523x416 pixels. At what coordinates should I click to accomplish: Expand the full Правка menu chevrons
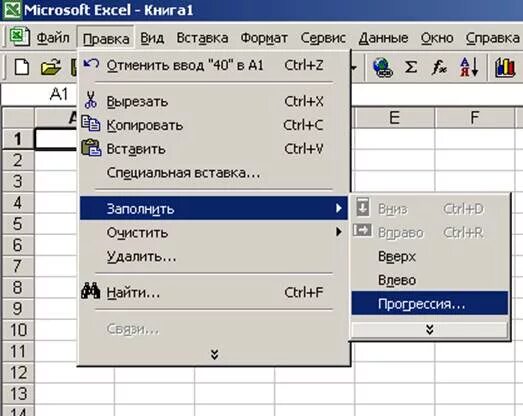click(214, 354)
